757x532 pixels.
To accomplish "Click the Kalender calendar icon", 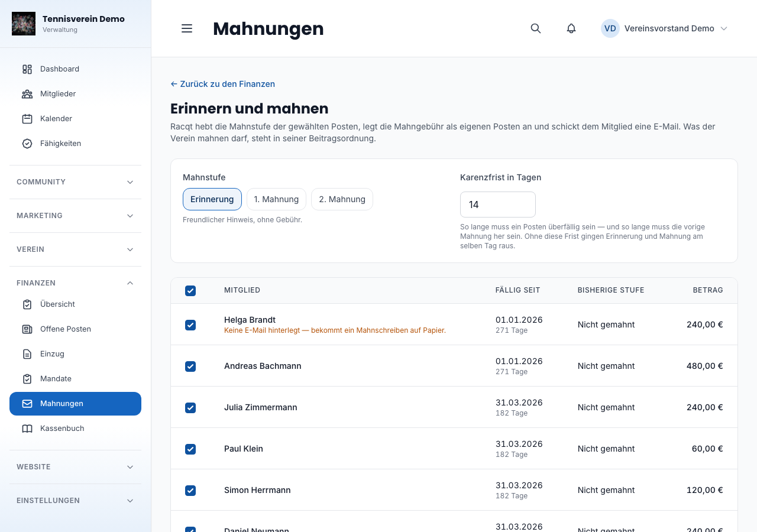I will tap(27, 119).
